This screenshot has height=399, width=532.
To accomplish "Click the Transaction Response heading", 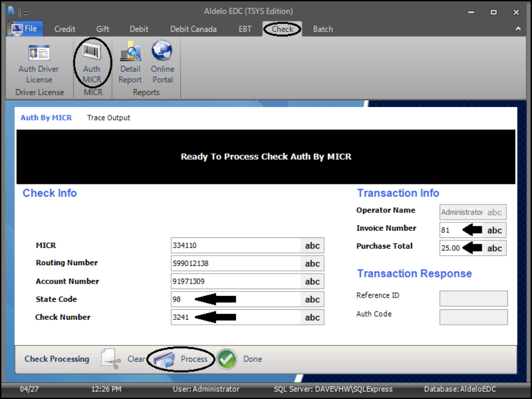I will point(414,273).
